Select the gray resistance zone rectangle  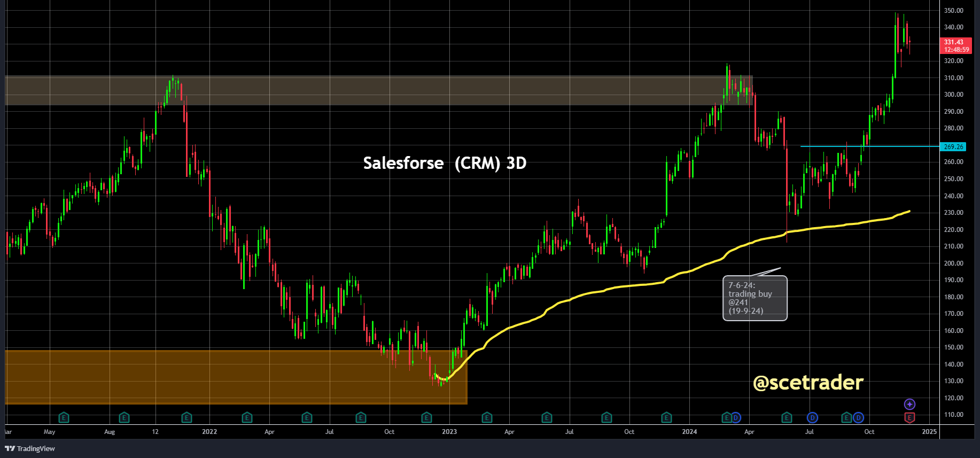(379, 90)
